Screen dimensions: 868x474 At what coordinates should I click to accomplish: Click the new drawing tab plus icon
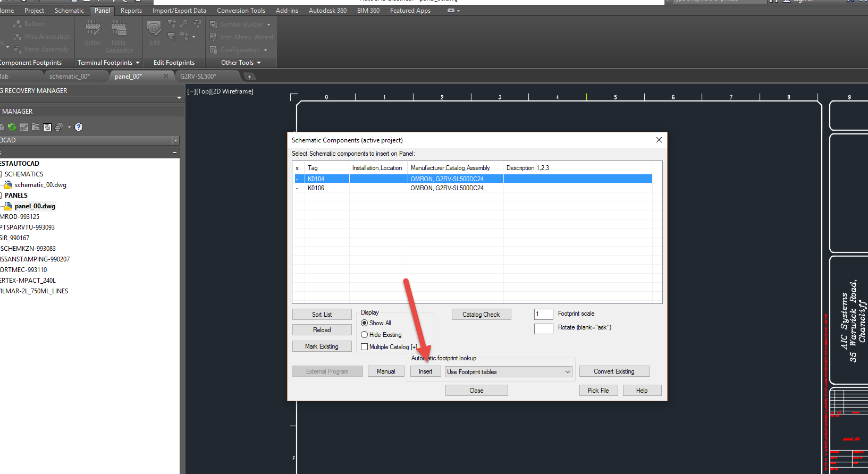[249, 77]
